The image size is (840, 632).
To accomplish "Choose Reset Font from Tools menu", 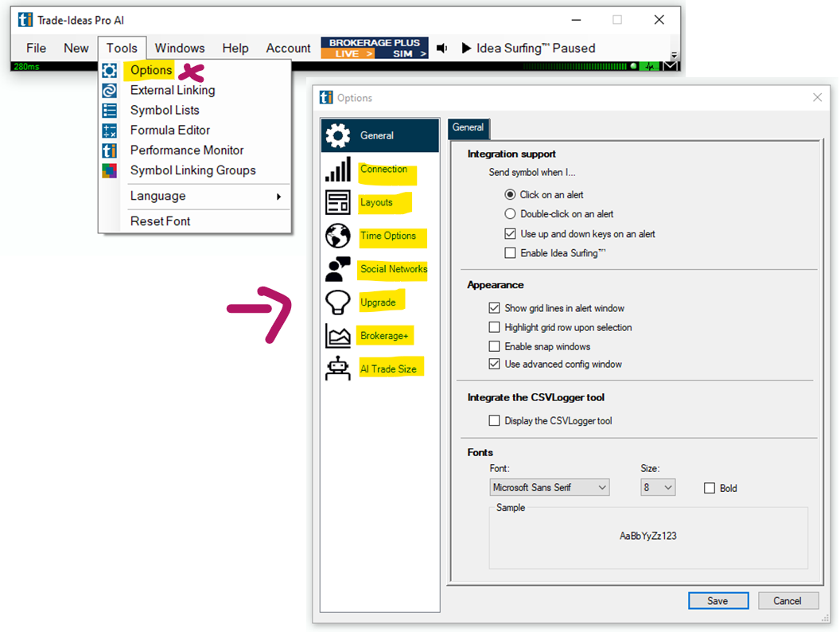I will pyautogui.click(x=160, y=221).
